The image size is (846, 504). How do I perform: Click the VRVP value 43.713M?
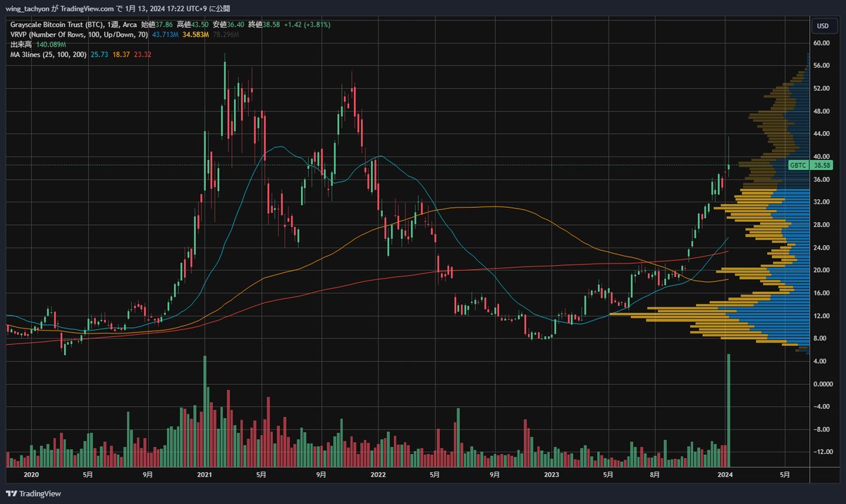pos(165,34)
